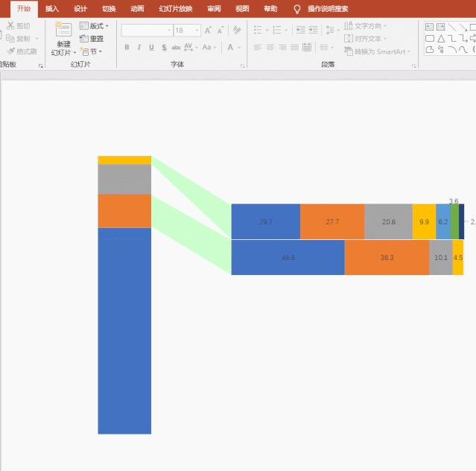
Task: Click the increase font size icon
Action: pos(208,31)
